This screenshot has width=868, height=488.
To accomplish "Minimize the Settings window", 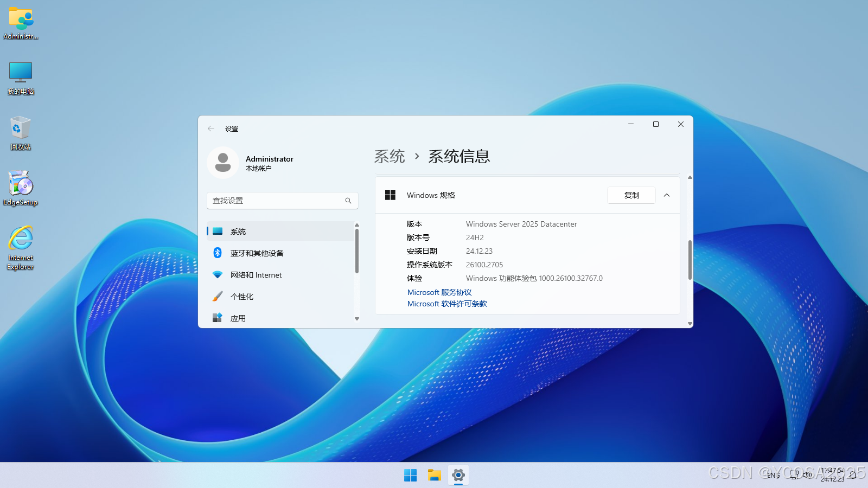I will pos(631,124).
